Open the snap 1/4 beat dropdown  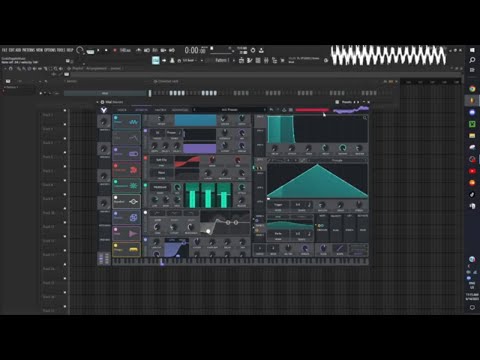click(189, 60)
